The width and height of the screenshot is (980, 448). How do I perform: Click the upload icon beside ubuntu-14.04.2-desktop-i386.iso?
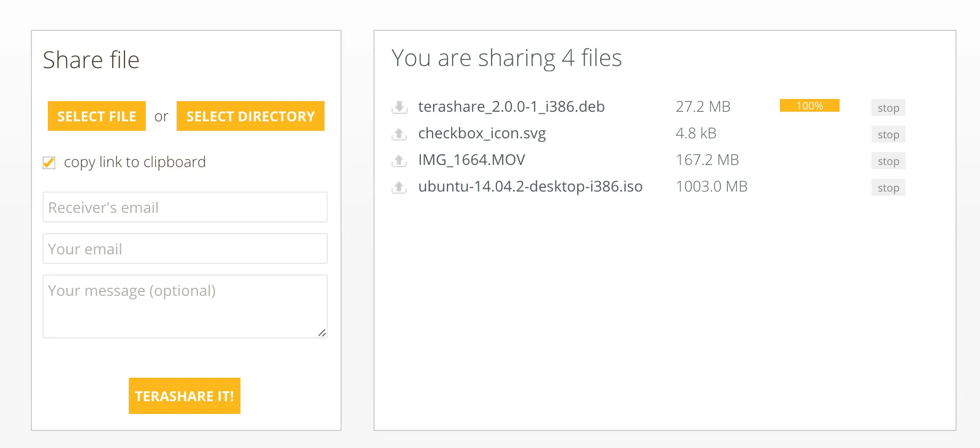click(x=398, y=187)
